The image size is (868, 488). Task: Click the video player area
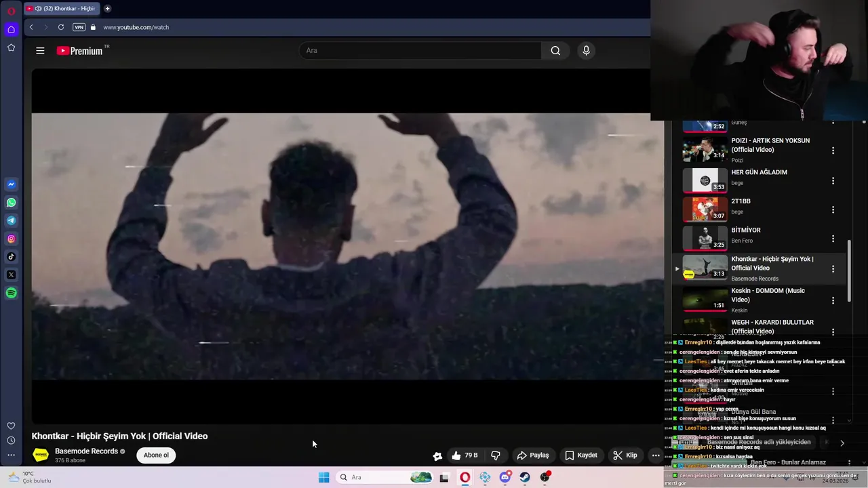(348, 246)
